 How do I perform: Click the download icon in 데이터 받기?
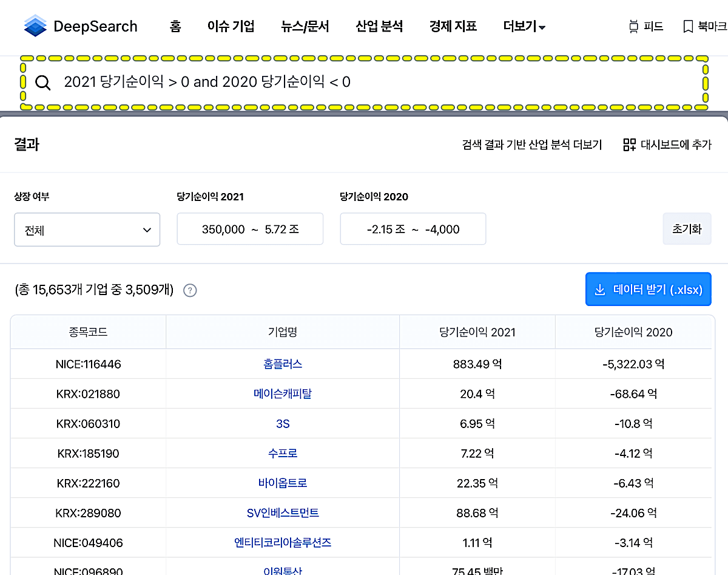(600, 290)
